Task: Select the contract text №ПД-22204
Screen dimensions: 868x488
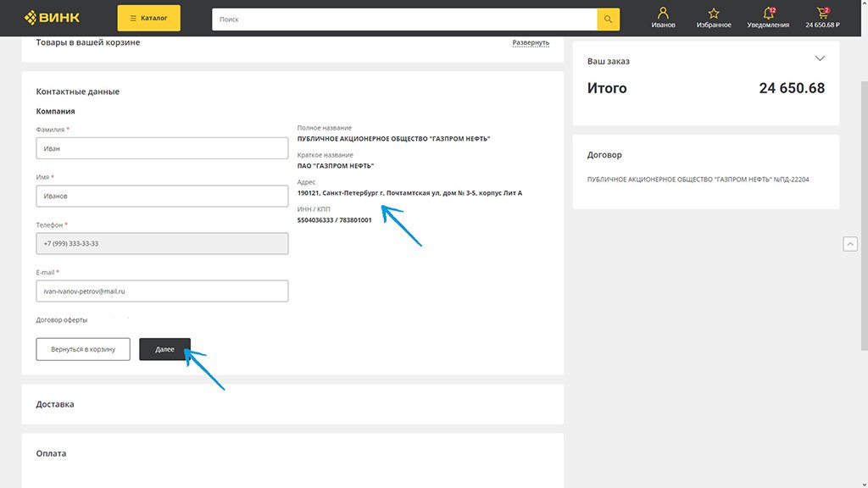Action: click(791, 180)
